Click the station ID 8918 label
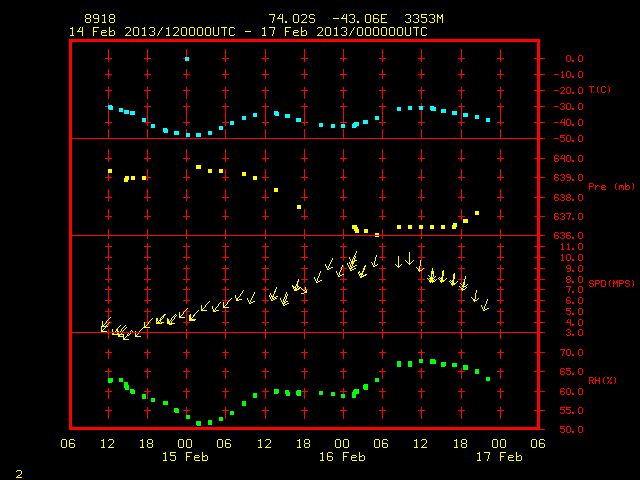This screenshot has width=640, height=480. point(100,19)
